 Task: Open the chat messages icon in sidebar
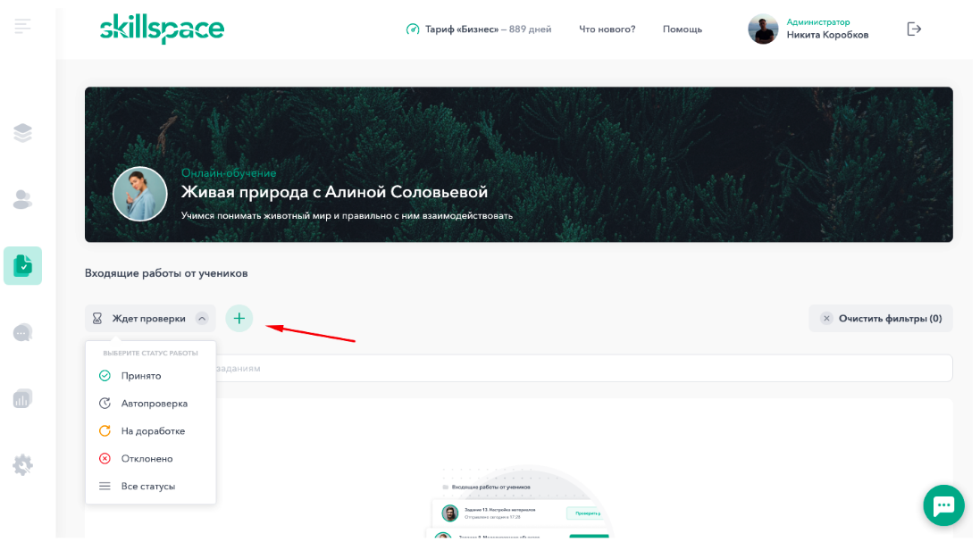point(22,332)
